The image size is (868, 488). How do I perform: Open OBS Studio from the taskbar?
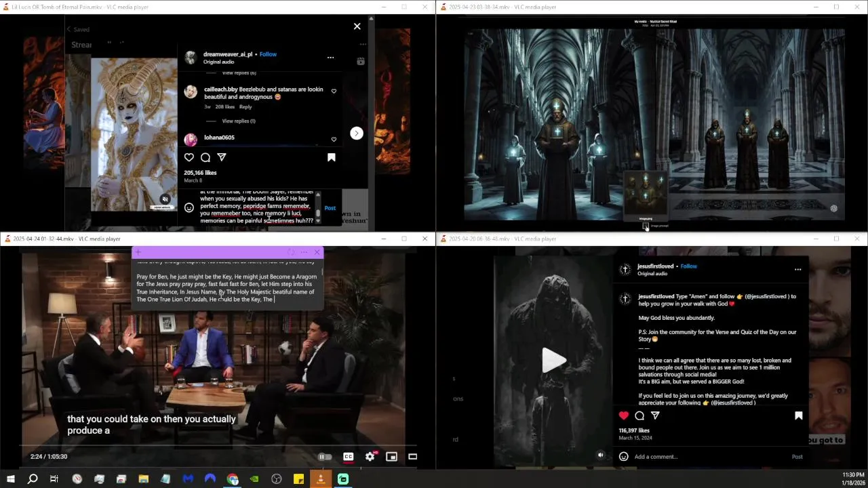(277, 479)
